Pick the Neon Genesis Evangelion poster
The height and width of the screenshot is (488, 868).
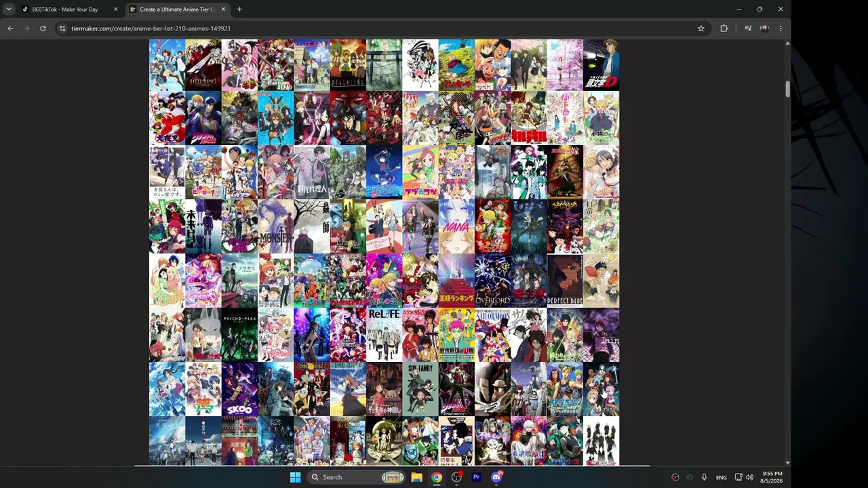click(565, 226)
